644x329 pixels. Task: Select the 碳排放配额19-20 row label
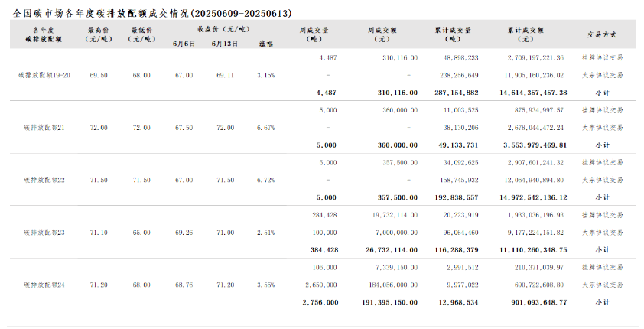44,75
